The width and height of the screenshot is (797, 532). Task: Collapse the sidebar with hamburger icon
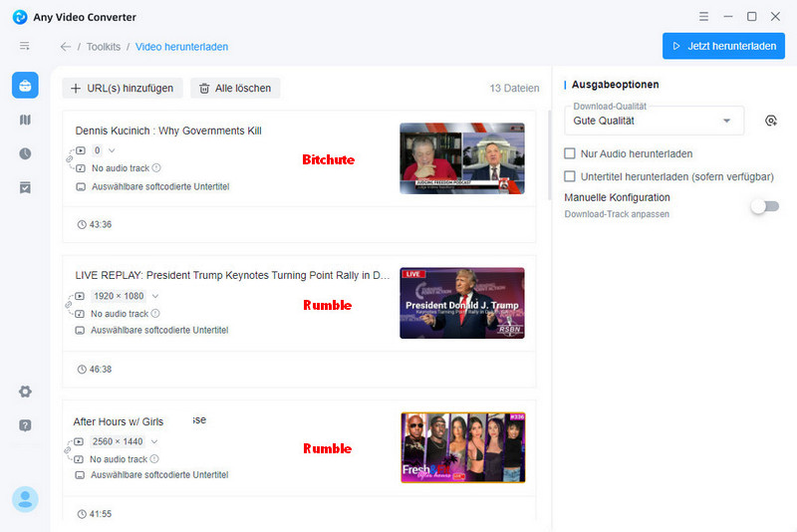point(25,46)
